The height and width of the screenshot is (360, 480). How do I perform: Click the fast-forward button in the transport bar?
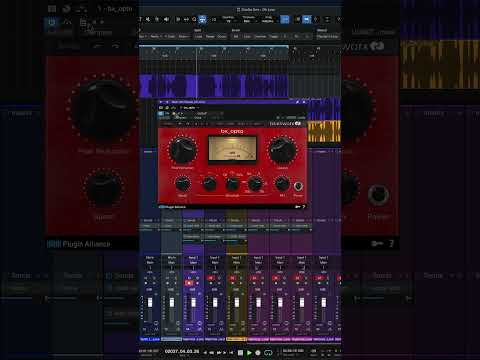[219, 352]
